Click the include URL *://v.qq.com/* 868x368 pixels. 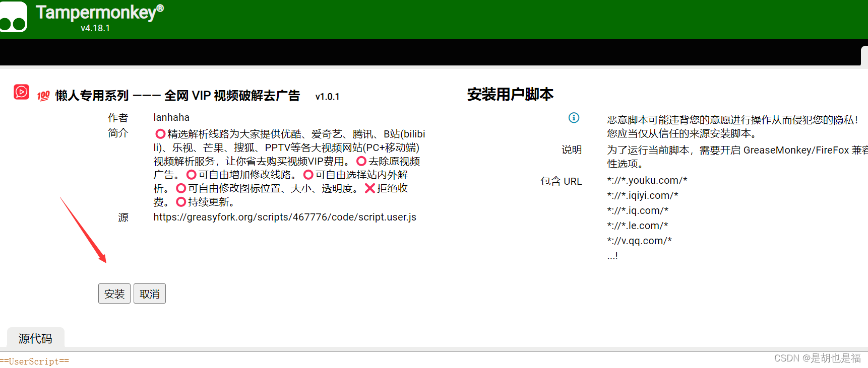click(x=639, y=241)
